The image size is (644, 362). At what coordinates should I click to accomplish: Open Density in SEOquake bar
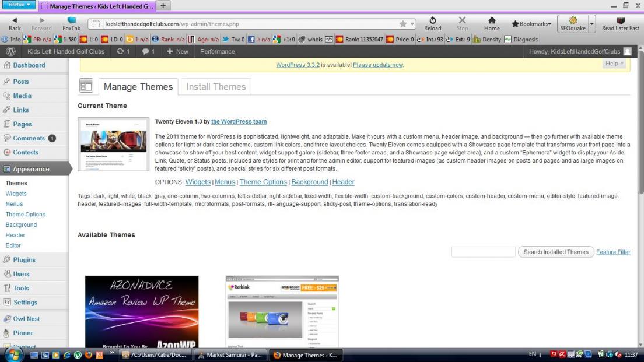(487, 40)
